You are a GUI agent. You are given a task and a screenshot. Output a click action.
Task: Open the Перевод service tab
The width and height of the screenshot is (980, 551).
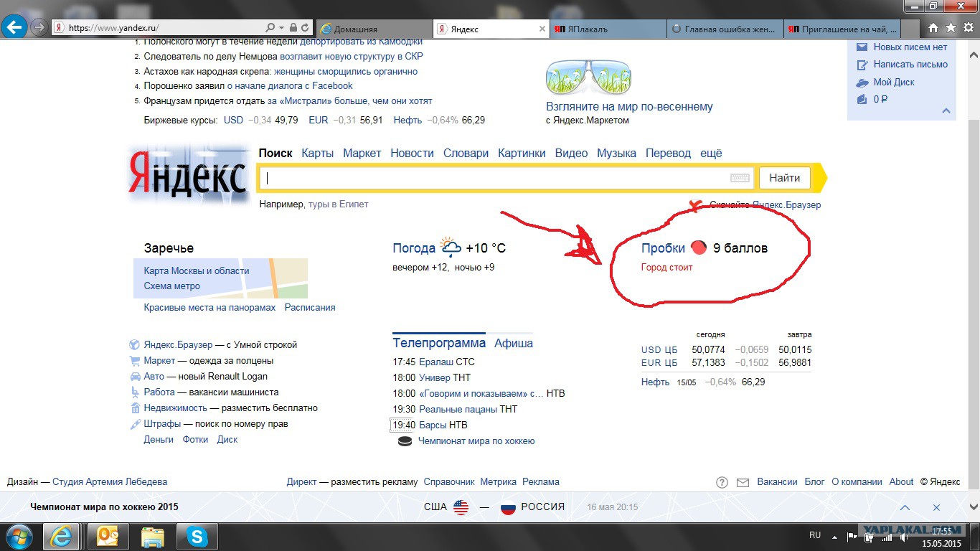(x=668, y=153)
